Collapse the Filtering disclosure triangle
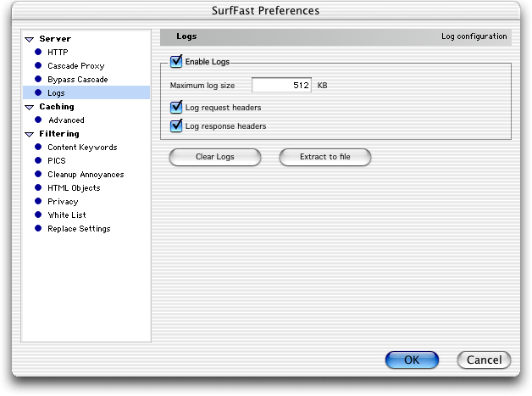Image resolution: width=532 pixels, height=396 pixels. coord(30,135)
